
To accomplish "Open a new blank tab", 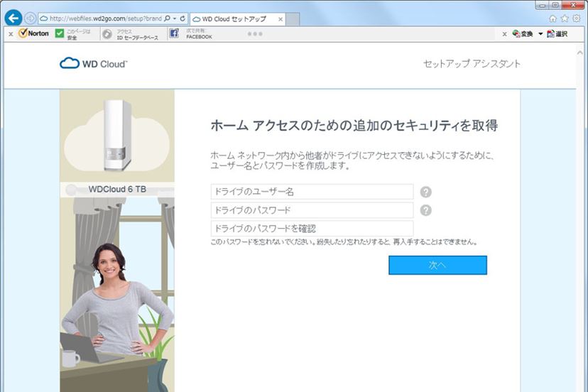I will [293, 19].
